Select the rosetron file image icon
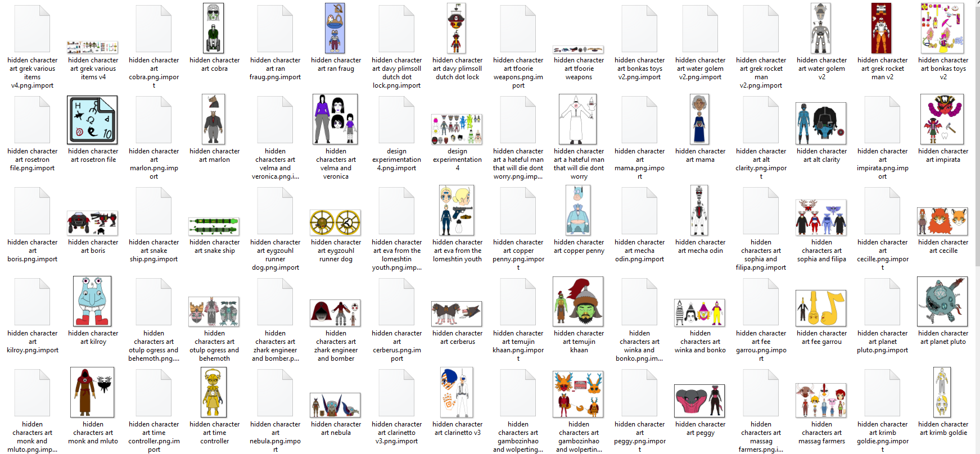Viewport: 980px width, 454px height. click(92, 120)
